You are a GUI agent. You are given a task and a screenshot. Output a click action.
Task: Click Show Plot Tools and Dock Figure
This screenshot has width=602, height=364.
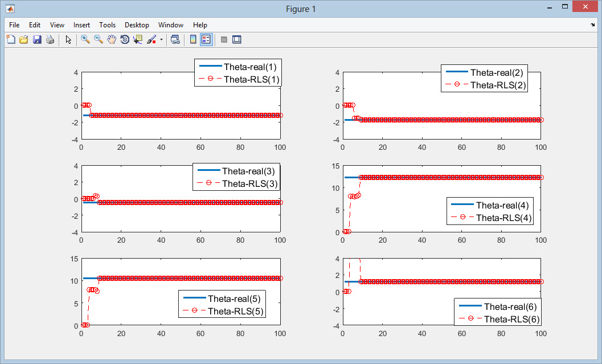coord(237,39)
